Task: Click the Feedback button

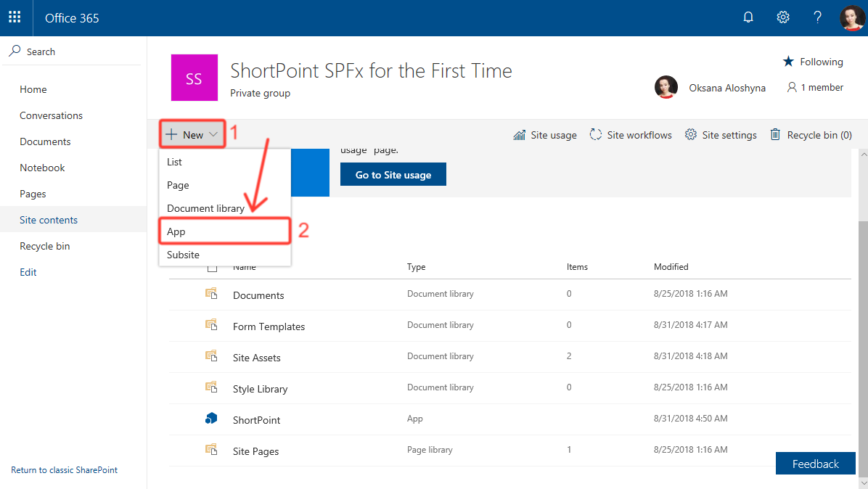Action: pos(815,463)
